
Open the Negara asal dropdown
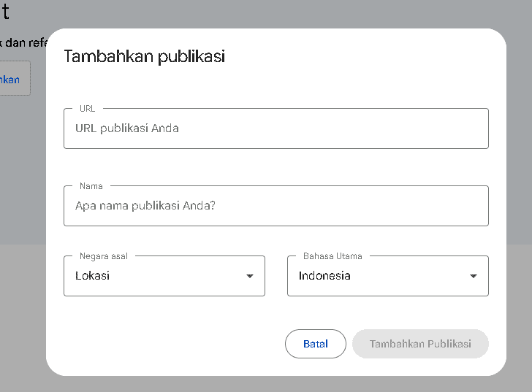tap(164, 276)
